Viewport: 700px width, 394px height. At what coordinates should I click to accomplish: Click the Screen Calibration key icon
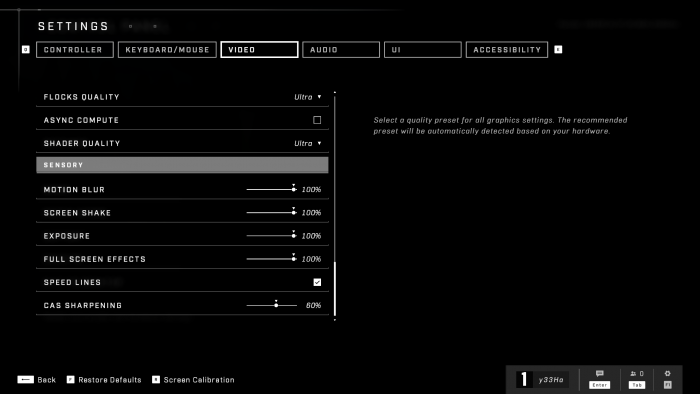(x=156, y=380)
